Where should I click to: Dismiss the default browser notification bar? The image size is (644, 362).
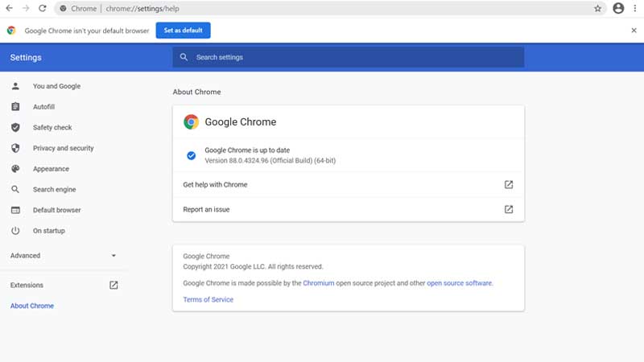pos(634,30)
